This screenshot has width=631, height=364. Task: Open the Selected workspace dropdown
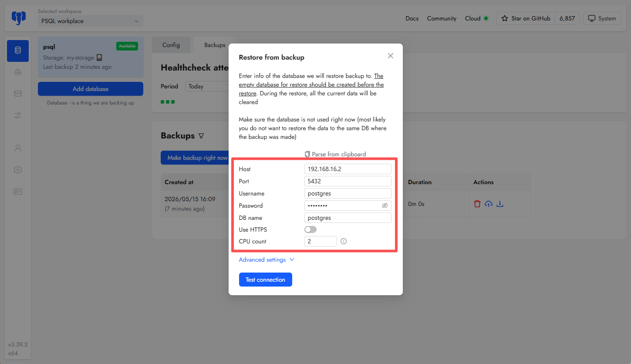91,21
